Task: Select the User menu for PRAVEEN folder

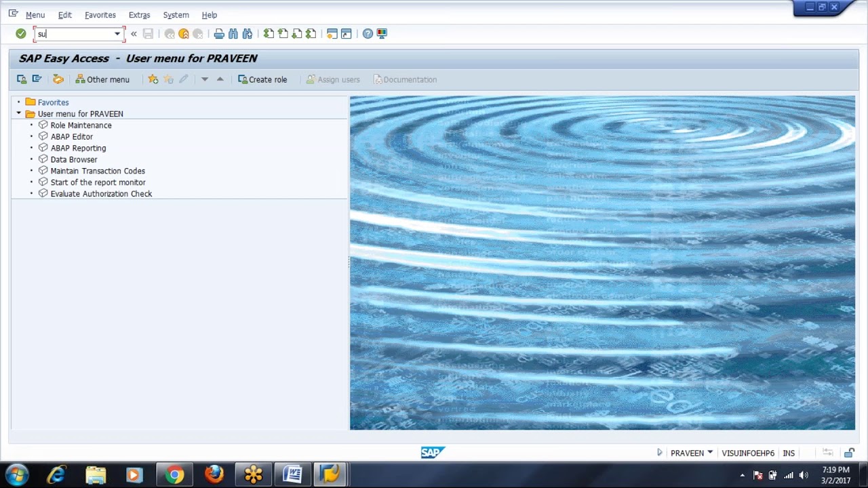Action: 80,114
